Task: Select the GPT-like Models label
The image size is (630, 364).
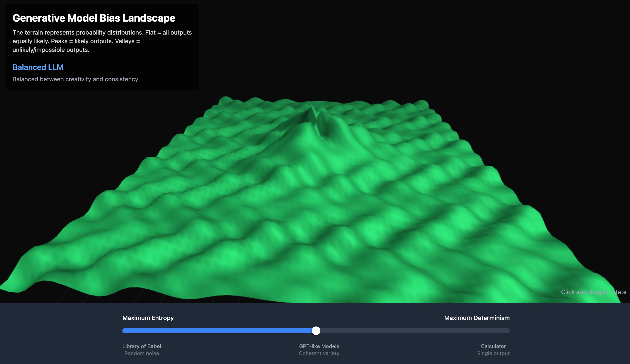Action: (x=319, y=346)
